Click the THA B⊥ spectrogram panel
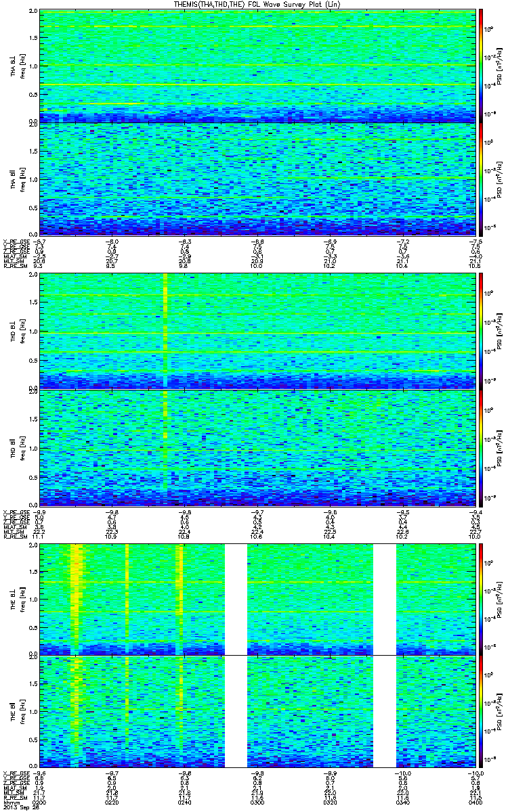Image resolution: width=508 pixels, height=812 pixels. click(258, 66)
